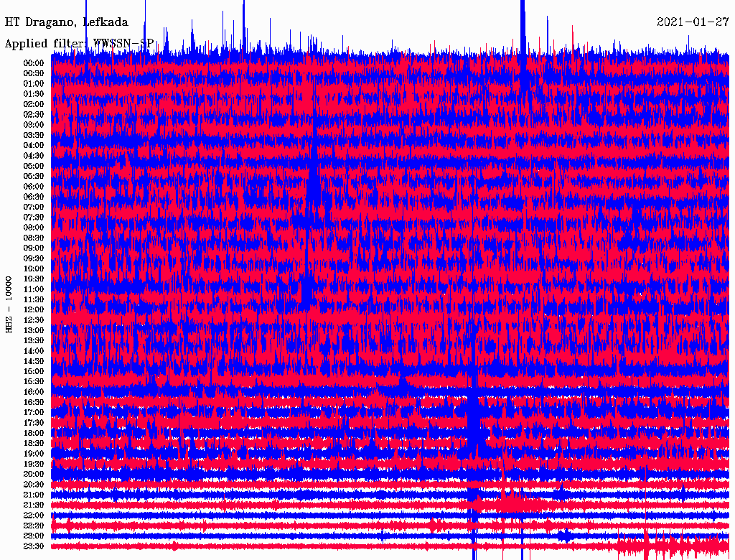Select the 02:00 time label
Viewport: 735px width, 560px height.
click(x=34, y=104)
